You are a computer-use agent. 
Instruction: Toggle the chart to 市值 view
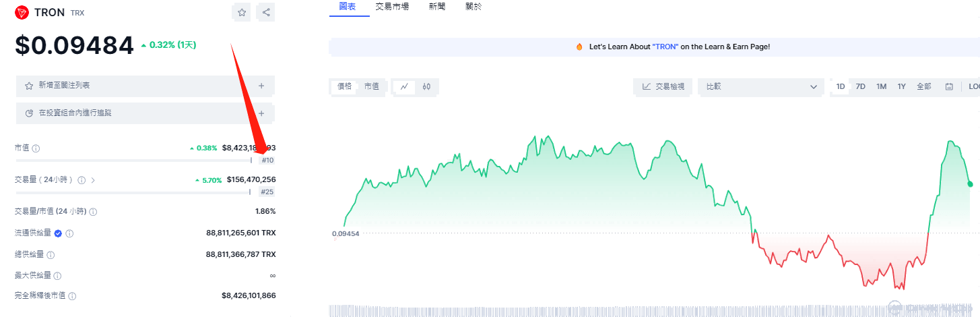(371, 86)
